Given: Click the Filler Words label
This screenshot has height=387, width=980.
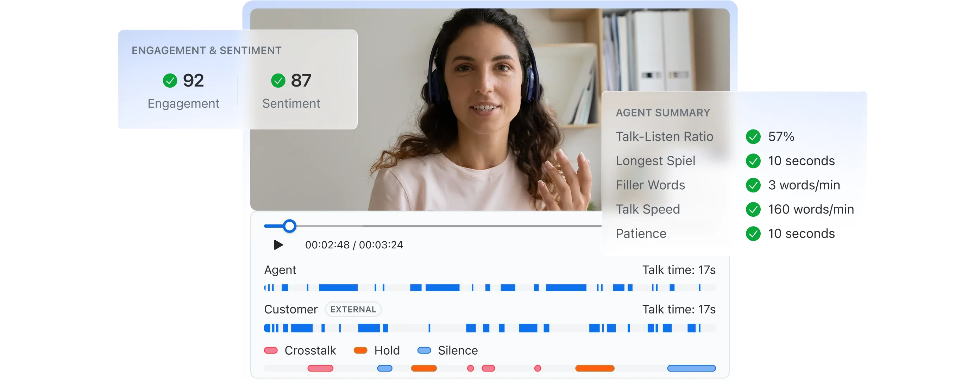Looking at the screenshot, I should 650,185.
